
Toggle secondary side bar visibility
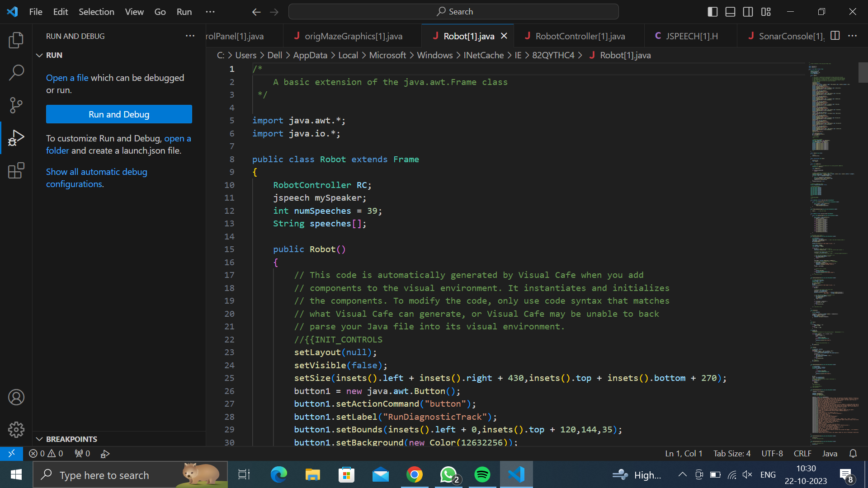pos(748,12)
